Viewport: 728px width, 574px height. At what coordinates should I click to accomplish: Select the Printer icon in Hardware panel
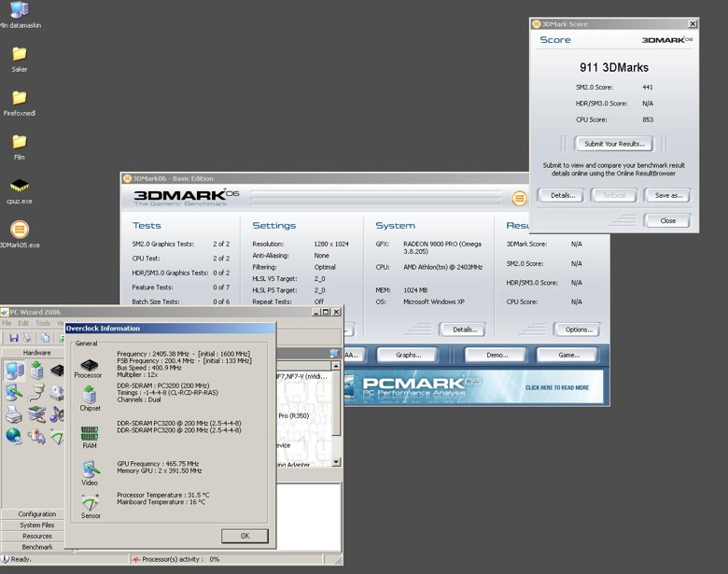14,413
